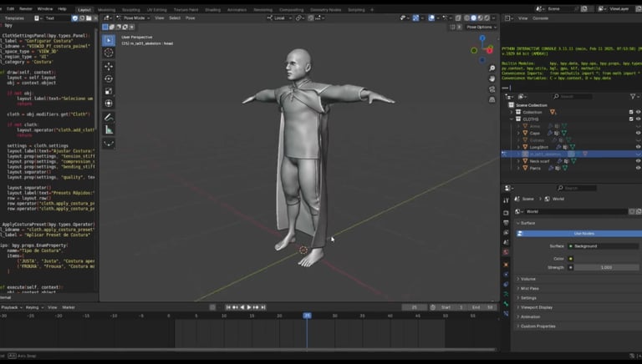Switch to the Sculpting workspace tab
Screen dimensions: 642x364
pos(131,10)
